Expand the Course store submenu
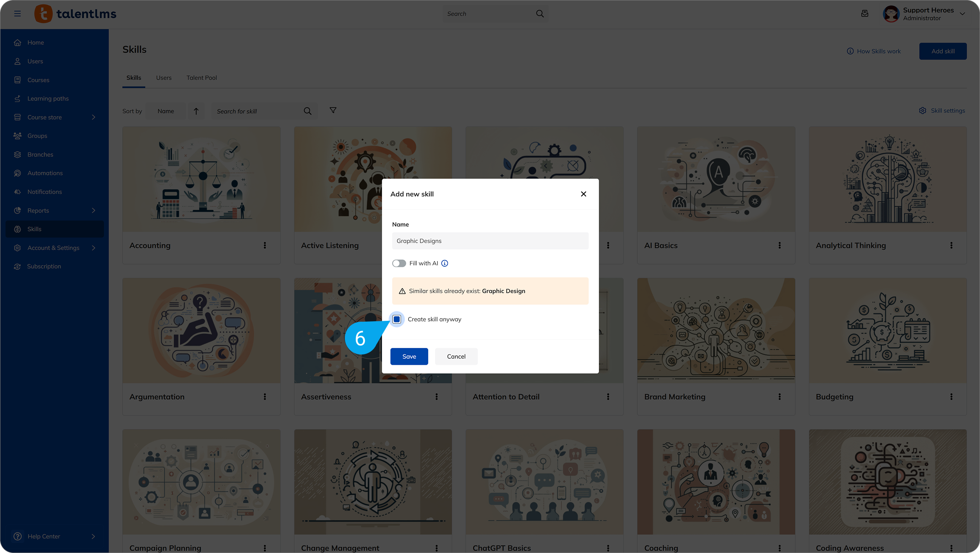Viewport: 980px width, 553px height. click(x=93, y=117)
